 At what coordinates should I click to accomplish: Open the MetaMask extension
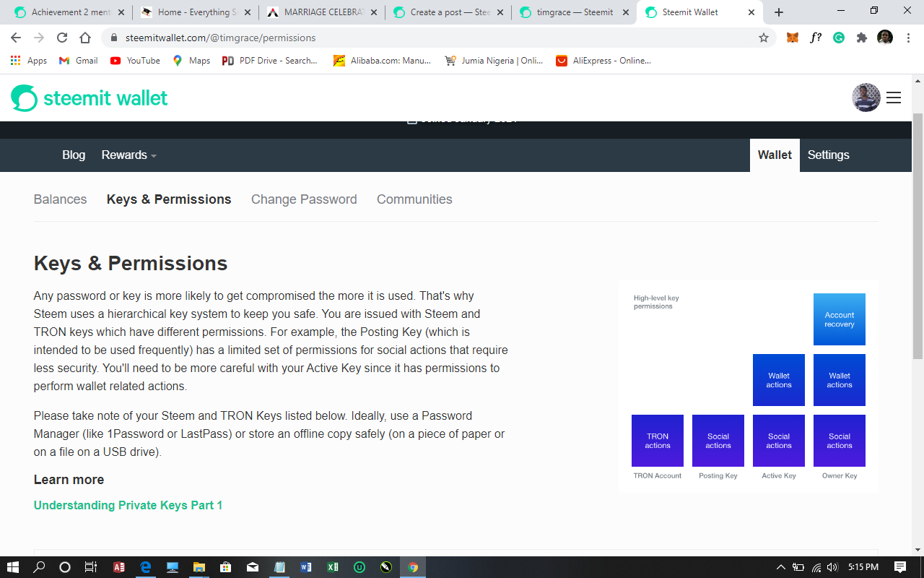tap(792, 37)
